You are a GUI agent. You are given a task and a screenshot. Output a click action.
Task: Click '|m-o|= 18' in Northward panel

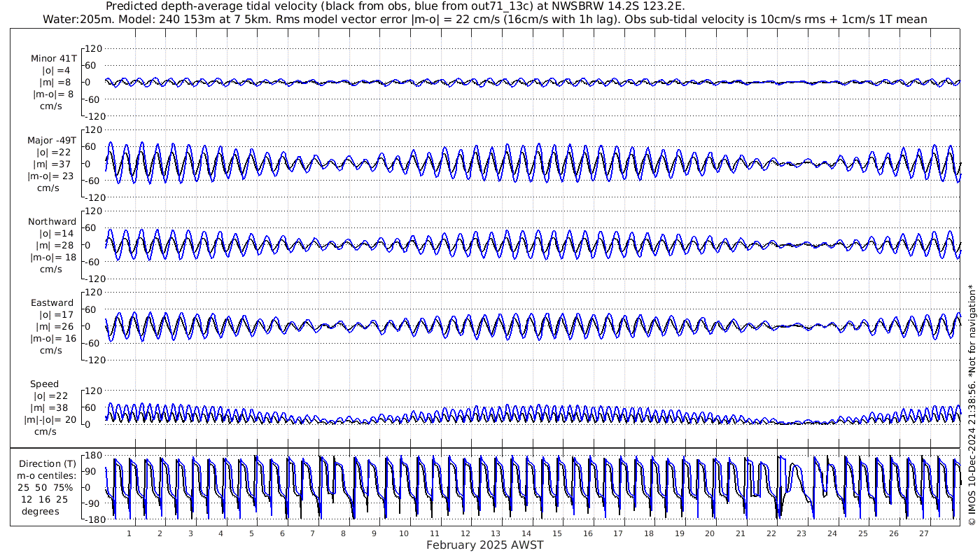[x=52, y=257]
